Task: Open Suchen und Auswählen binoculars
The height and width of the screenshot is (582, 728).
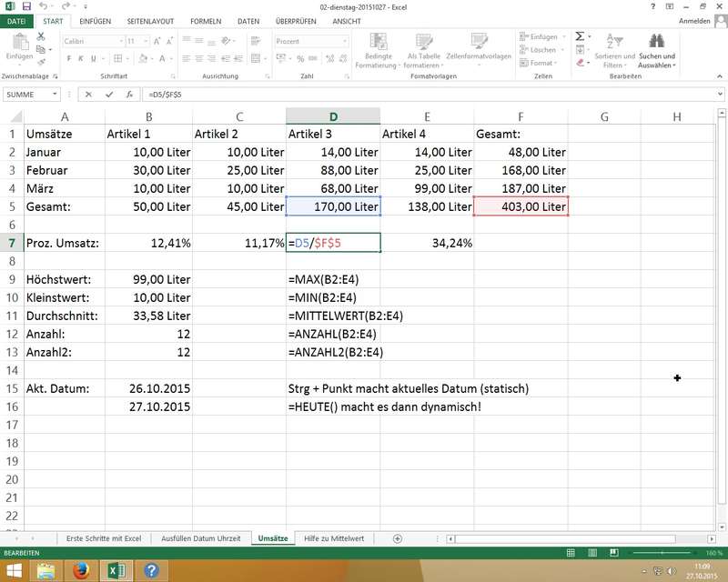Action: 656,44
